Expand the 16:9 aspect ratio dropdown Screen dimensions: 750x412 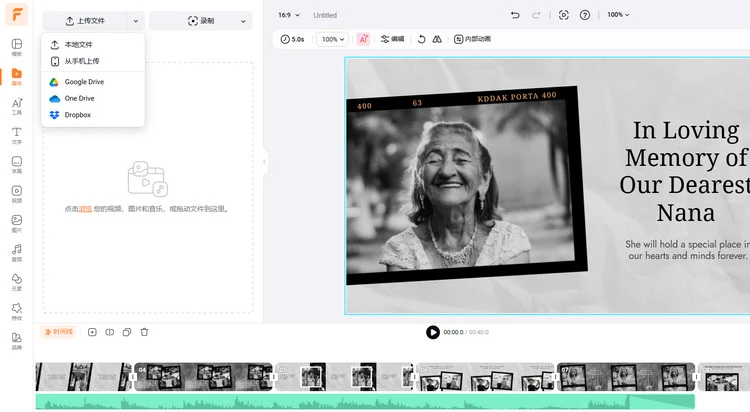pyautogui.click(x=290, y=15)
